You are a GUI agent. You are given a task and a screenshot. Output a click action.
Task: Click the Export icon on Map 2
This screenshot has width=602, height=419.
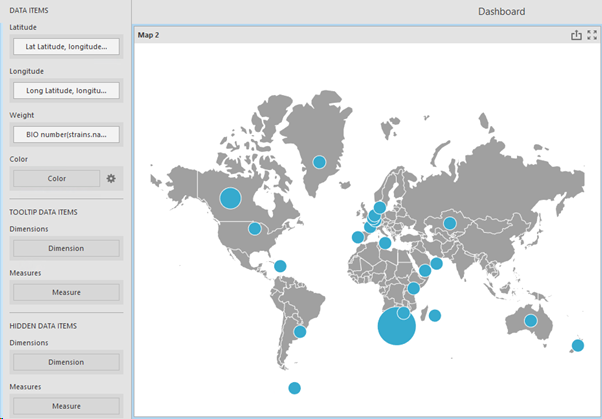(576, 35)
